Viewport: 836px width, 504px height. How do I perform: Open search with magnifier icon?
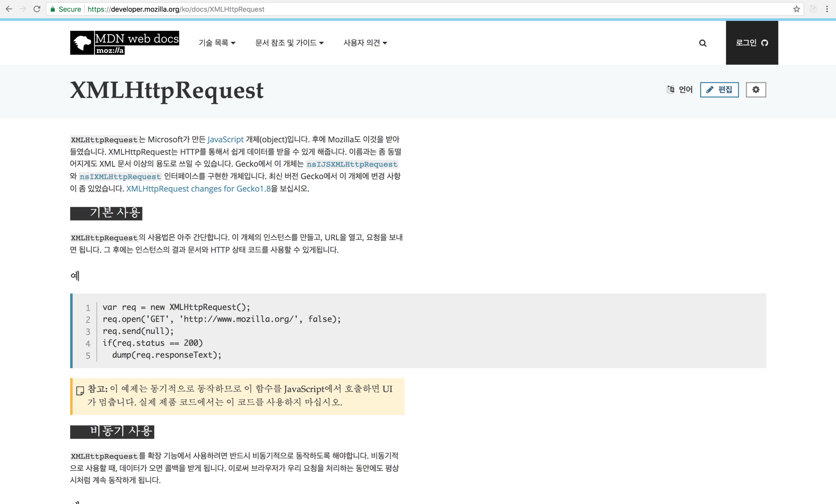703,43
